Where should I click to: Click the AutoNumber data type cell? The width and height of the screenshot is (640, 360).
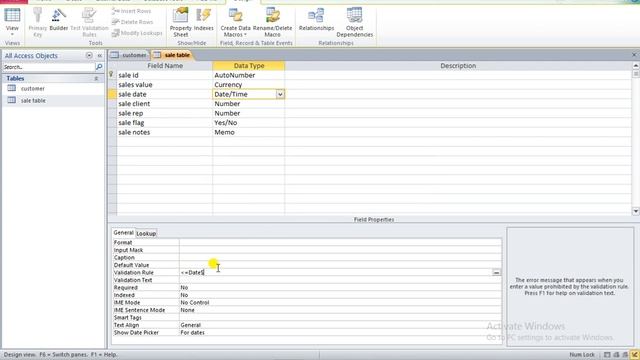249,75
